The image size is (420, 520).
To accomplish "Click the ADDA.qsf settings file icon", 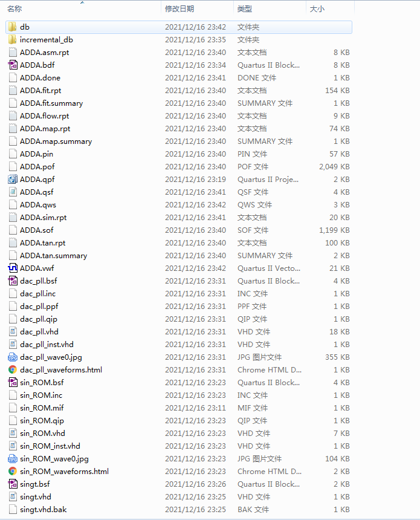I will tap(13, 192).
